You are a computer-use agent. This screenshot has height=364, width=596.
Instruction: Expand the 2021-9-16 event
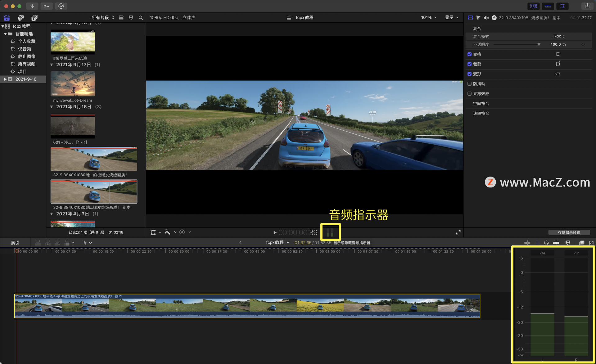coord(5,79)
